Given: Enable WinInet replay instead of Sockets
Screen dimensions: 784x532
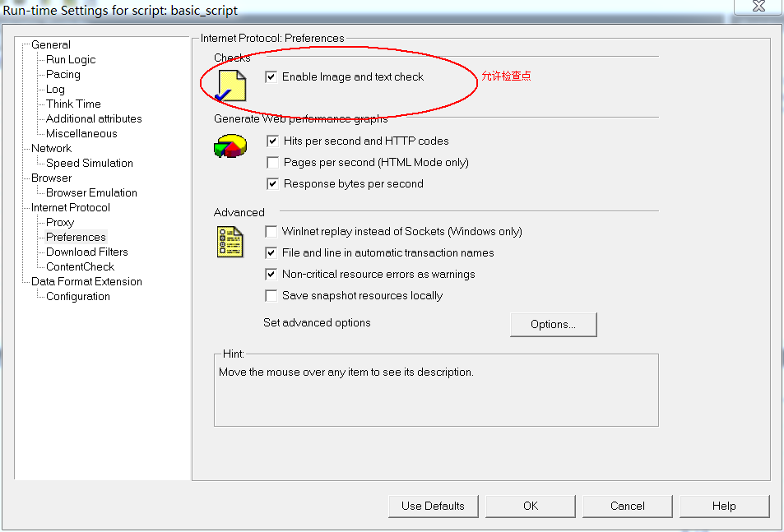Looking at the screenshot, I should click(x=271, y=232).
